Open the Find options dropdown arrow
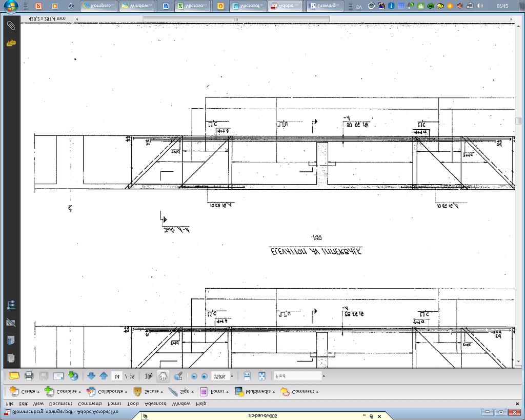This screenshot has width=525, height=420. (324, 376)
